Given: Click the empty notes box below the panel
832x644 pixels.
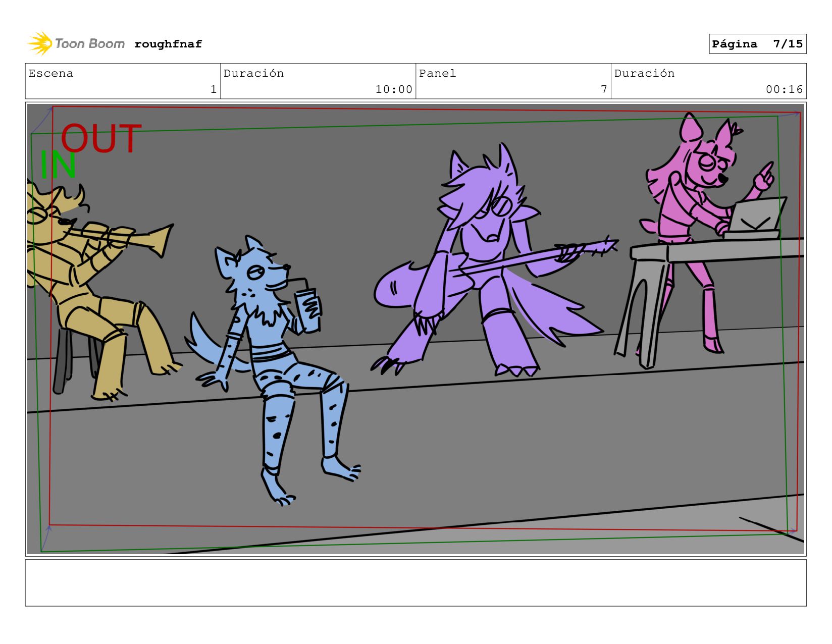Looking at the screenshot, I should [x=415, y=582].
